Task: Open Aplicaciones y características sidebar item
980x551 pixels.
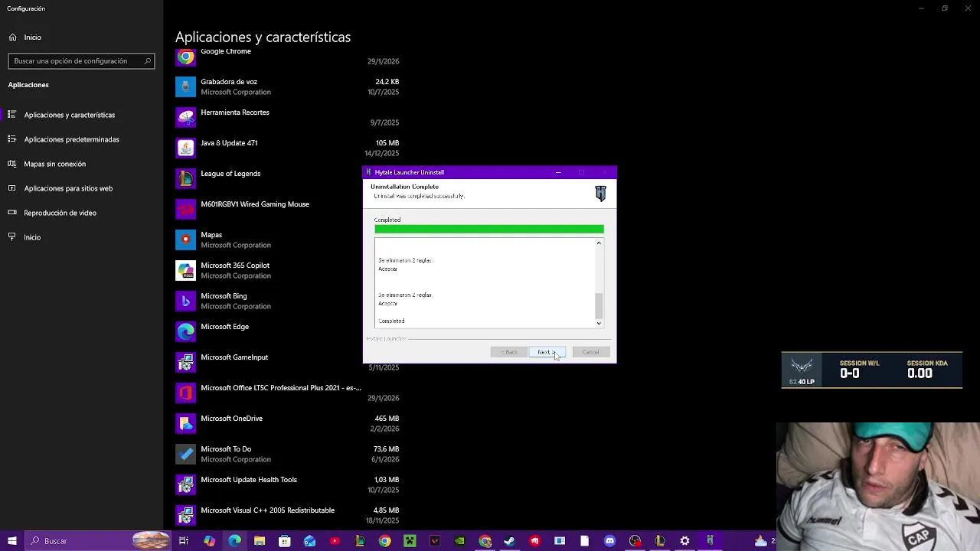Action: coord(70,115)
